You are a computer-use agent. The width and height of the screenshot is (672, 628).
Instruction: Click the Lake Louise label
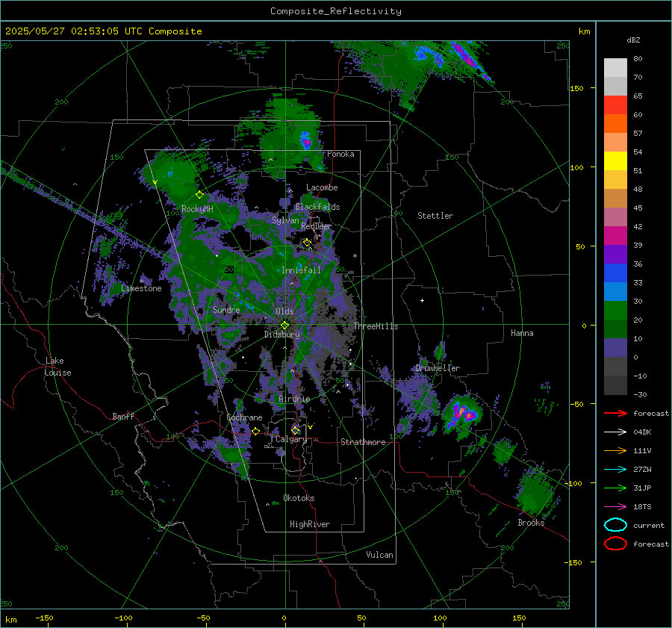57,367
